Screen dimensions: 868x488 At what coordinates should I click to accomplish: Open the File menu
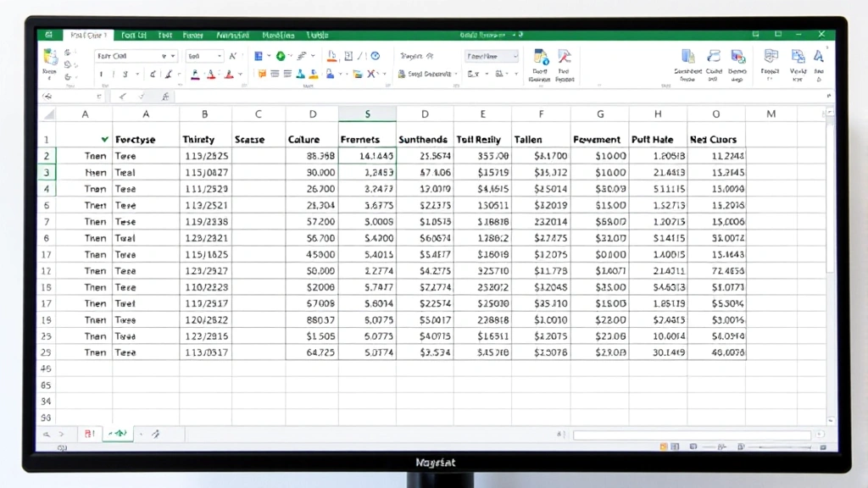[x=49, y=35]
